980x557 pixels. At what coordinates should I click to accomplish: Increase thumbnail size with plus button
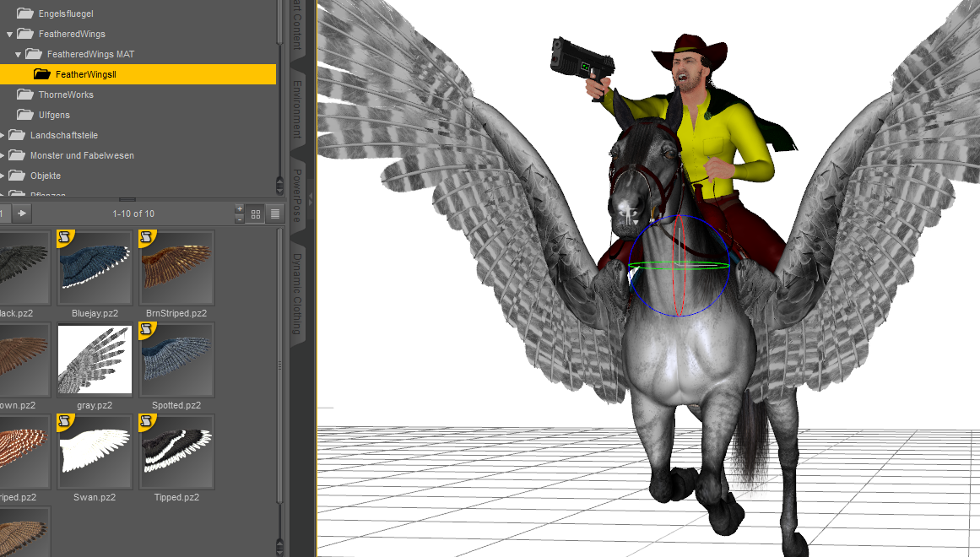click(240, 208)
